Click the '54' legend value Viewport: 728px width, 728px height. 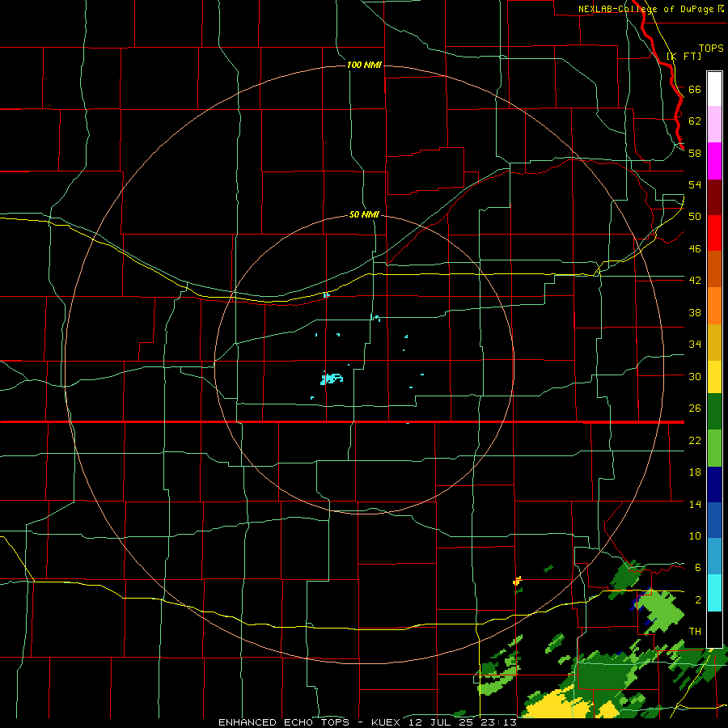[x=695, y=184]
